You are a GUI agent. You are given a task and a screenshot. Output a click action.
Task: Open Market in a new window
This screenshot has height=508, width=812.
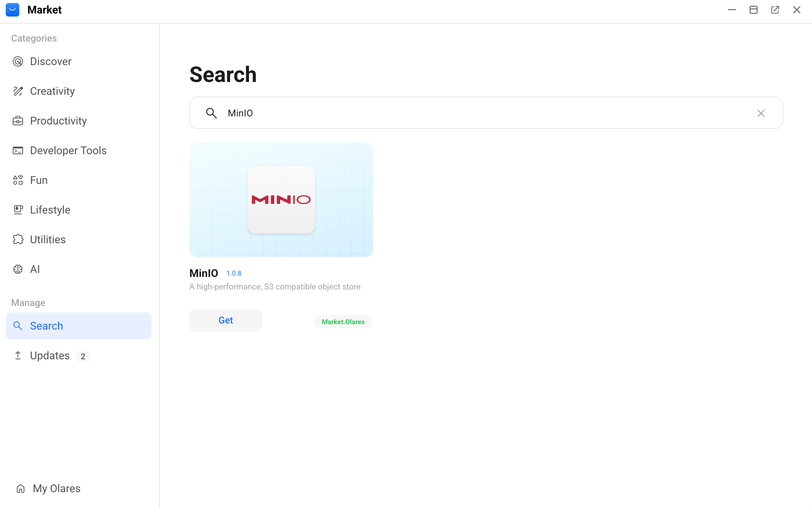775,10
